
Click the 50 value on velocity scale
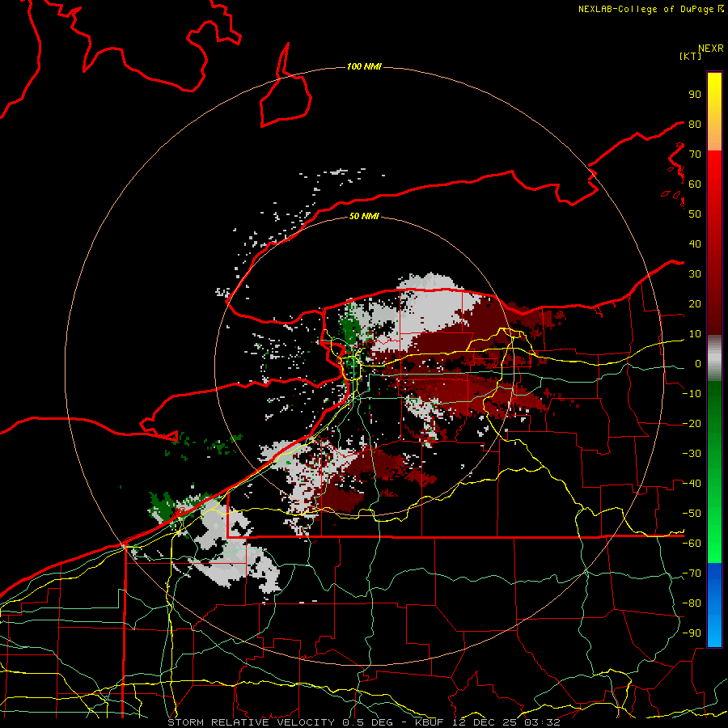tap(695, 214)
